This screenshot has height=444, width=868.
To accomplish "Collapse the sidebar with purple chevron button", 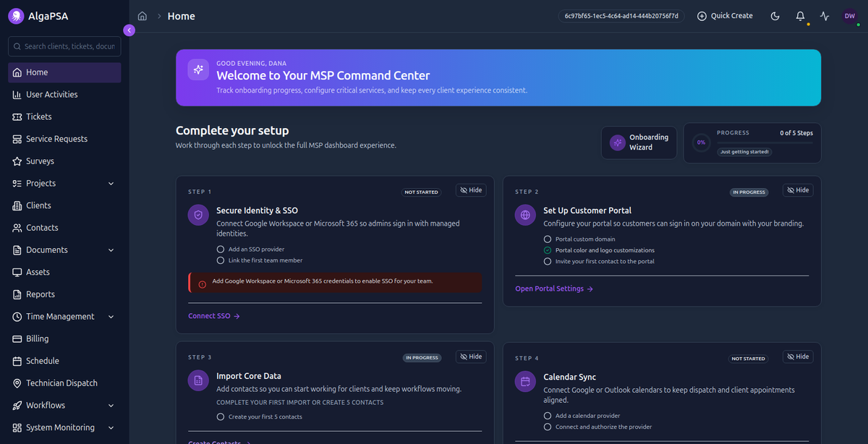I will pyautogui.click(x=129, y=30).
